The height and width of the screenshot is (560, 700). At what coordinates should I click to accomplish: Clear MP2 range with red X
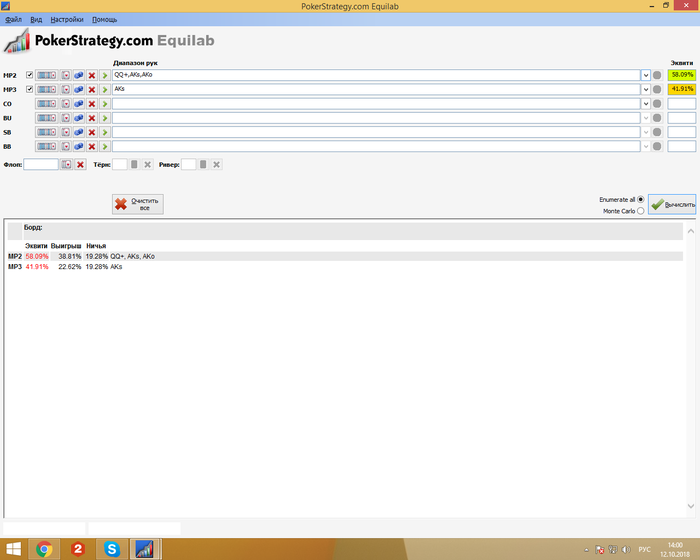tap(92, 75)
